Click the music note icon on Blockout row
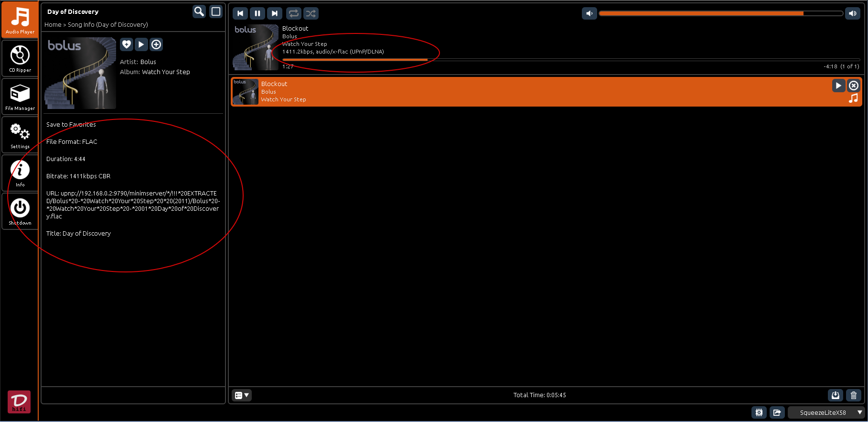 pos(853,98)
